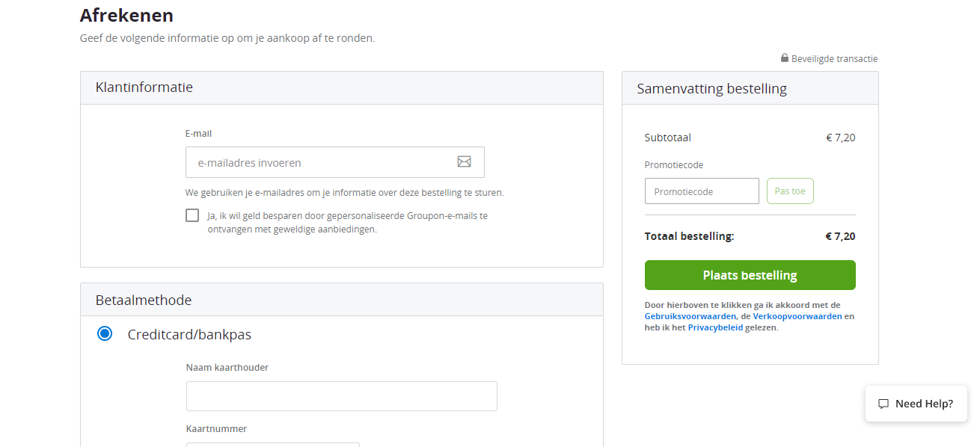Click the Naam kaarthouder text field

tap(342, 396)
